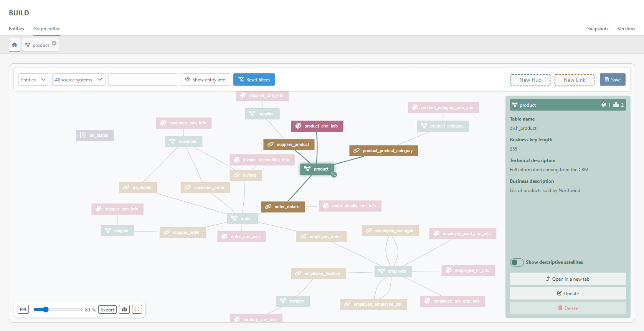Screen dimensions: 644x331
Task: Select the product breadcrumb tab
Action: pos(40,45)
